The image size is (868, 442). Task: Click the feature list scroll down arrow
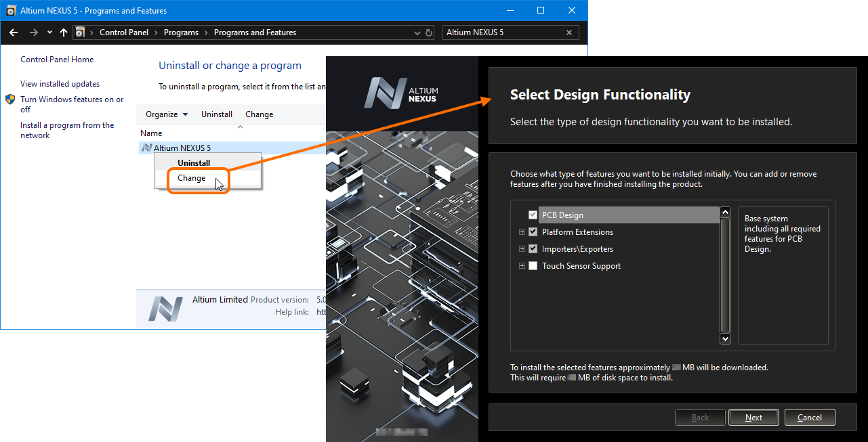pyautogui.click(x=725, y=338)
